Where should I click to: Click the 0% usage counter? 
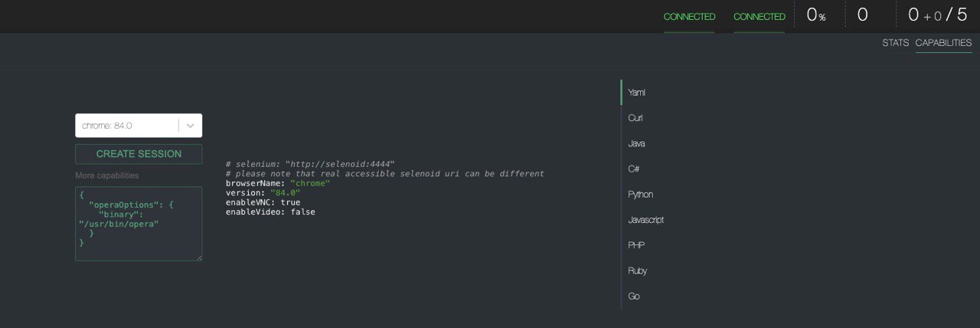click(x=816, y=15)
